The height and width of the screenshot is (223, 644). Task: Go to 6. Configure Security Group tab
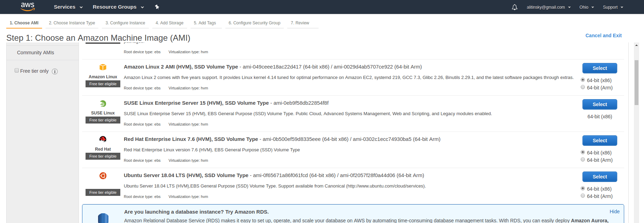tap(255, 23)
